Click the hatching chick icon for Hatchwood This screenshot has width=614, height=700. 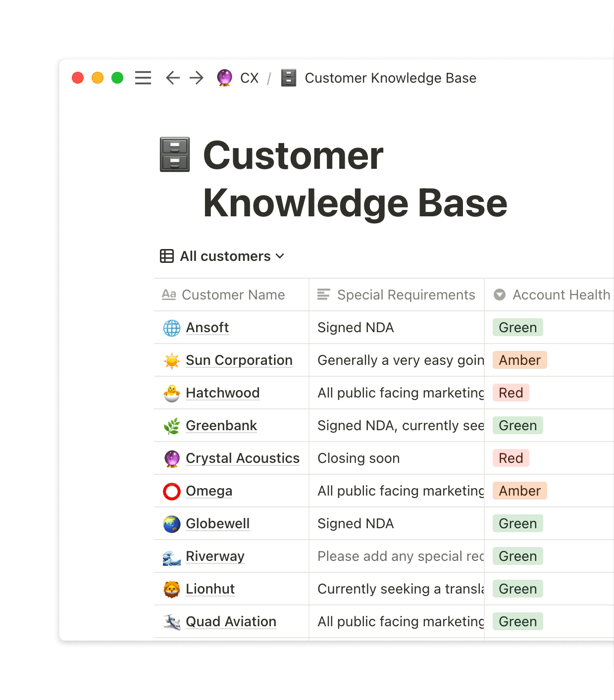171,393
